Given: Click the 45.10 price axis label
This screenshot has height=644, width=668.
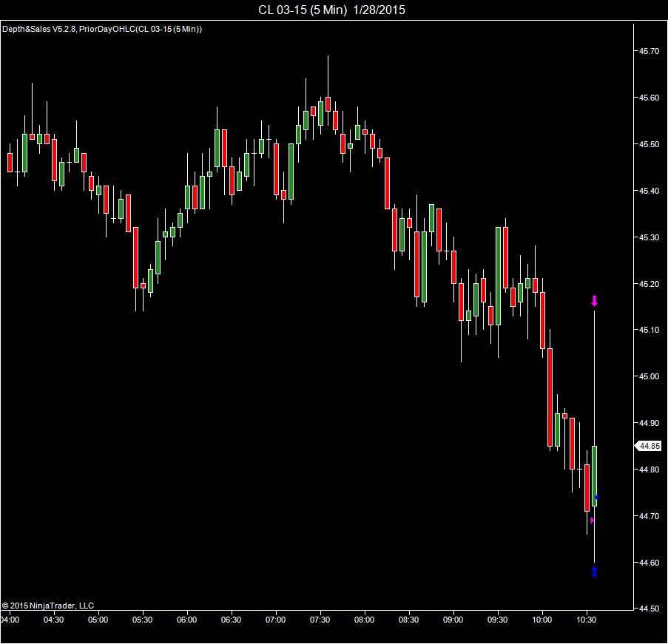Looking at the screenshot, I should [649, 330].
